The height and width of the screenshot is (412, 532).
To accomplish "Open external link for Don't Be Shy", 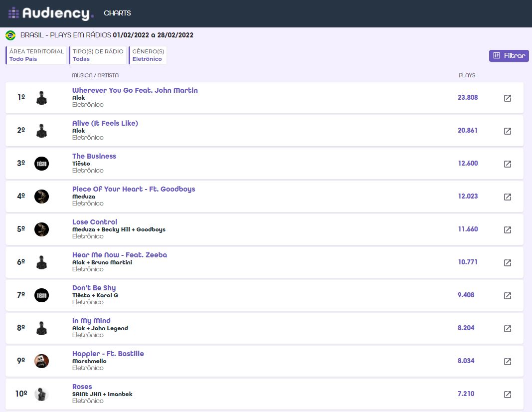I will click(507, 296).
